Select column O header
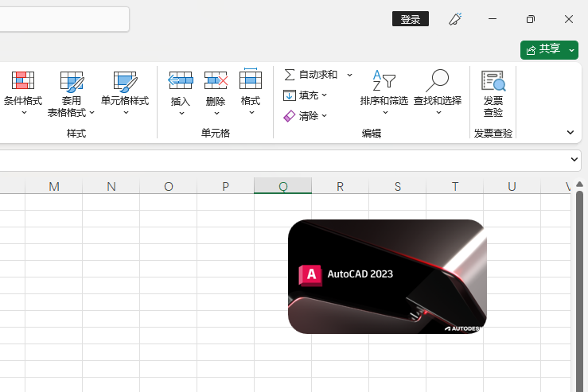Screen dimensions: 588x392 (x=169, y=186)
